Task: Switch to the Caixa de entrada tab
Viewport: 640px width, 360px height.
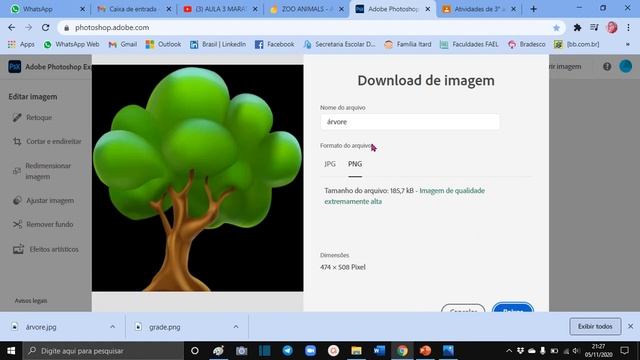Action: [x=134, y=9]
